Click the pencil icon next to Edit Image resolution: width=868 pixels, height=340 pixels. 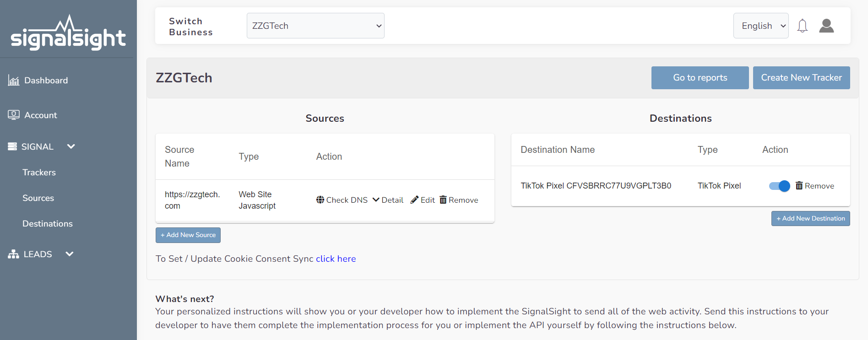414,200
